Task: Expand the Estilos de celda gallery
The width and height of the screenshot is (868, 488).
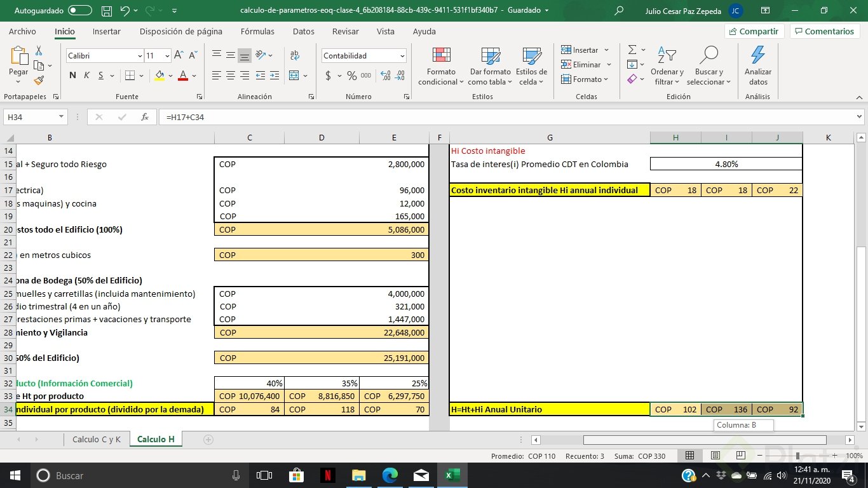Action: tap(531, 65)
